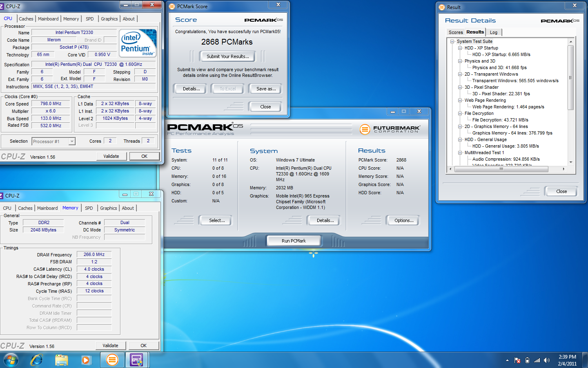Click horizontal scrollbar in Result tree
The width and height of the screenshot is (588, 368).
click(501, 169)
